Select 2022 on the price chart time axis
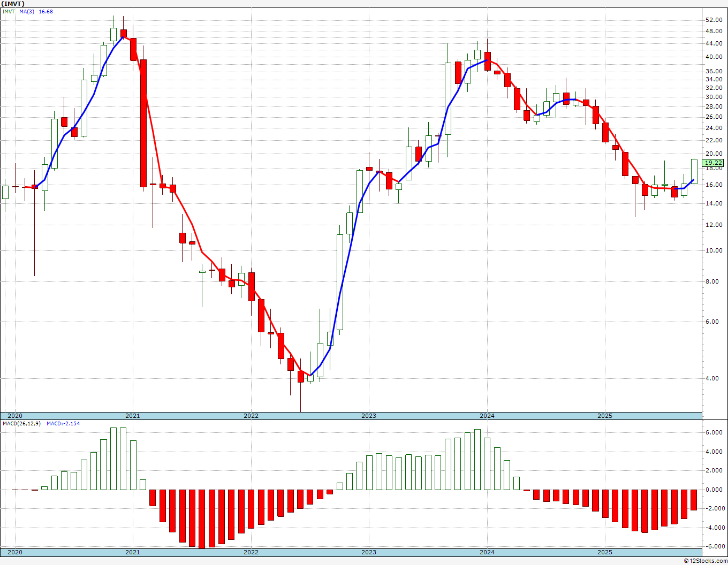728x565 pixels. [x=251, y=416]
